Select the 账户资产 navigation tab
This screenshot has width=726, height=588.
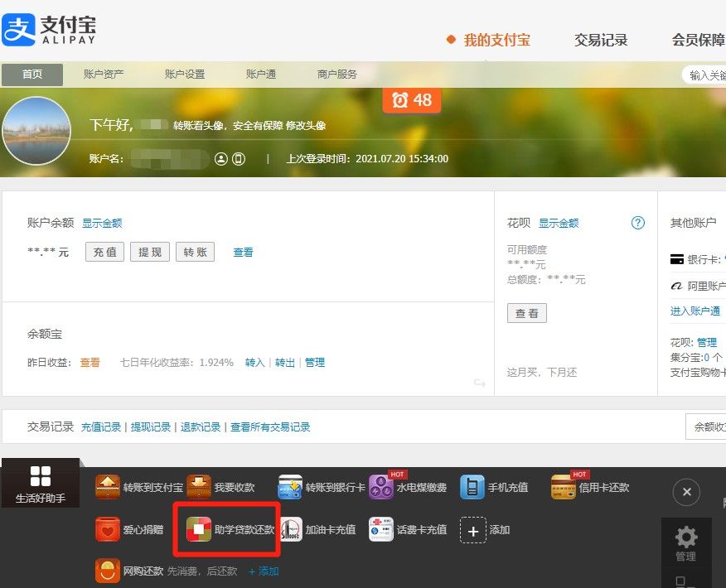[104, 74]
